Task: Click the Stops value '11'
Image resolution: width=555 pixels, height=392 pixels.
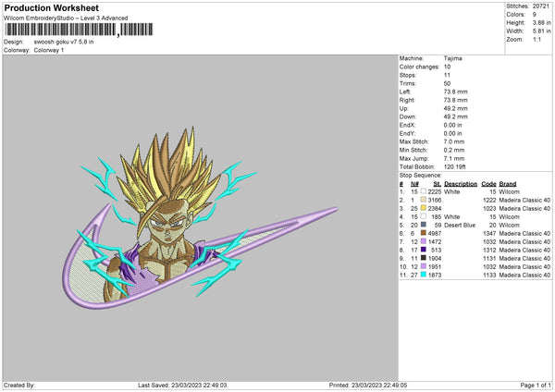Action: 447,75
